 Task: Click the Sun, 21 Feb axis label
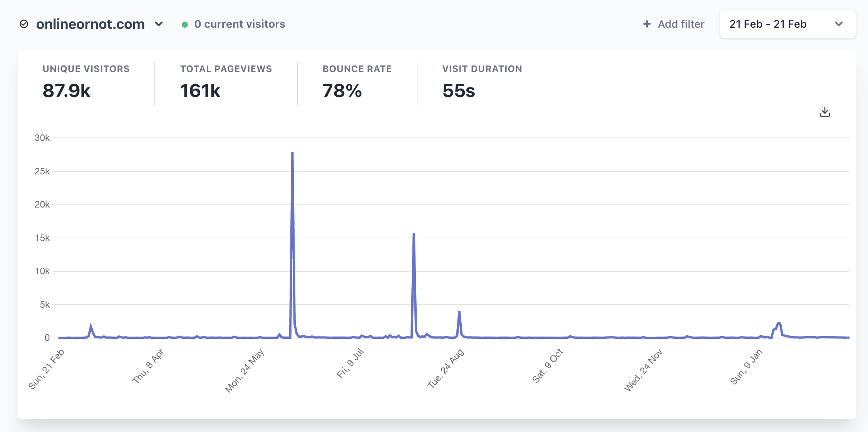pos(46,369)
